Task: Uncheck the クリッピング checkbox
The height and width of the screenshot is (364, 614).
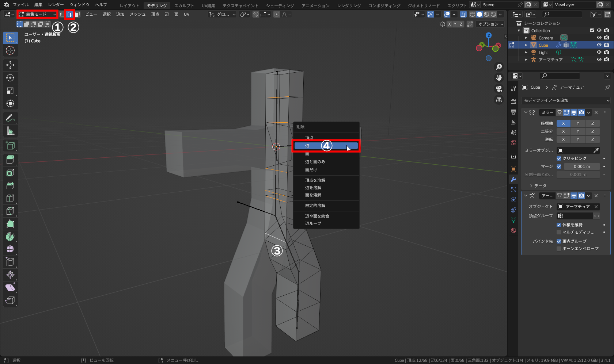Action: 559,158
